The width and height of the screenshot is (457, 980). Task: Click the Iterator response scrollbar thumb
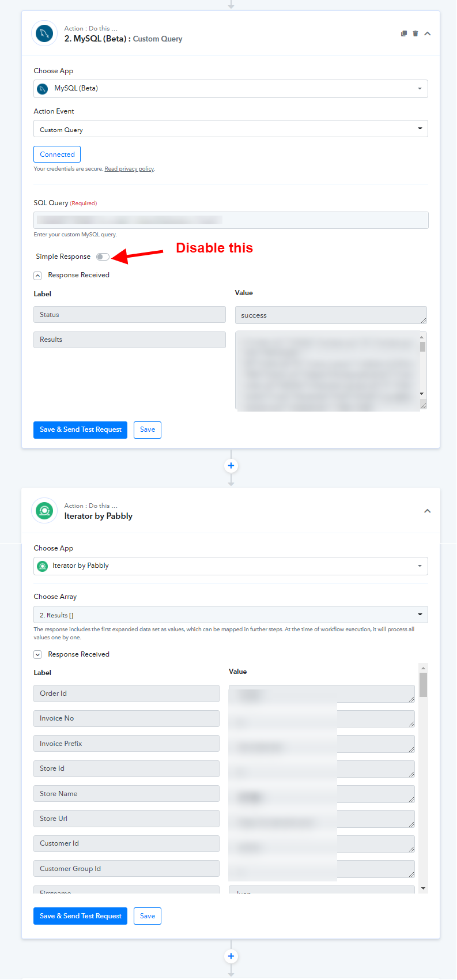[424, 685]
